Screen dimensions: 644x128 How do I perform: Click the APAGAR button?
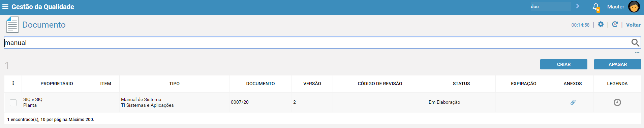[x=617, y=64]
